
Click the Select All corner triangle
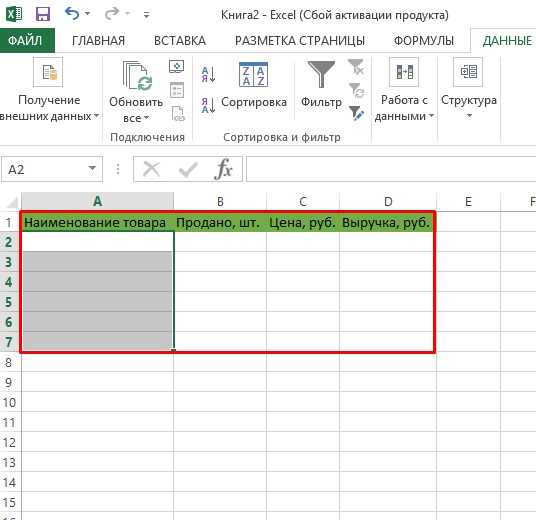tap(12, 202)
